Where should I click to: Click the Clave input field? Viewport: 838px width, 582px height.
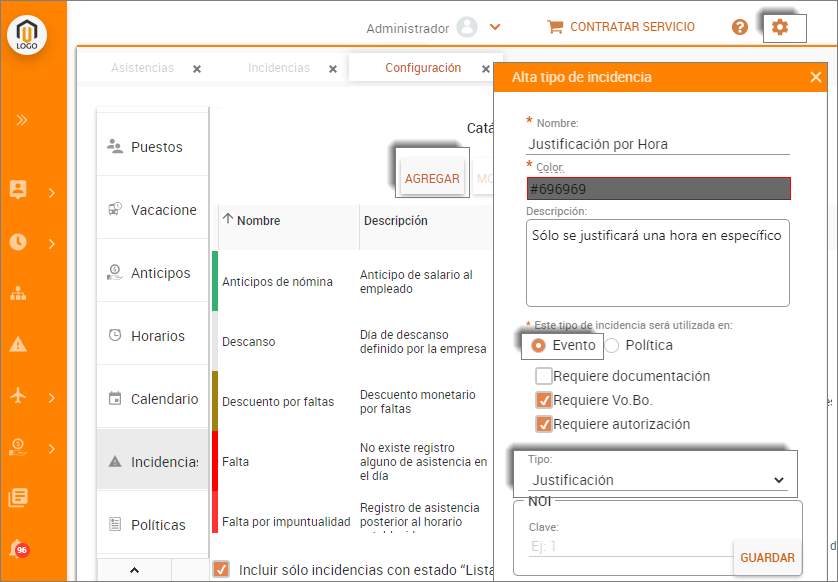tap(630, 545)
